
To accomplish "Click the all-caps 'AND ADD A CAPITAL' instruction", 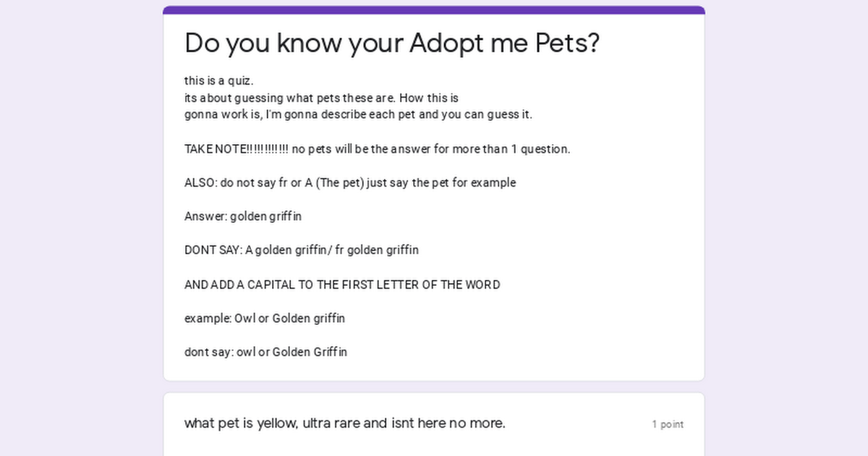I will pos(342,284).
